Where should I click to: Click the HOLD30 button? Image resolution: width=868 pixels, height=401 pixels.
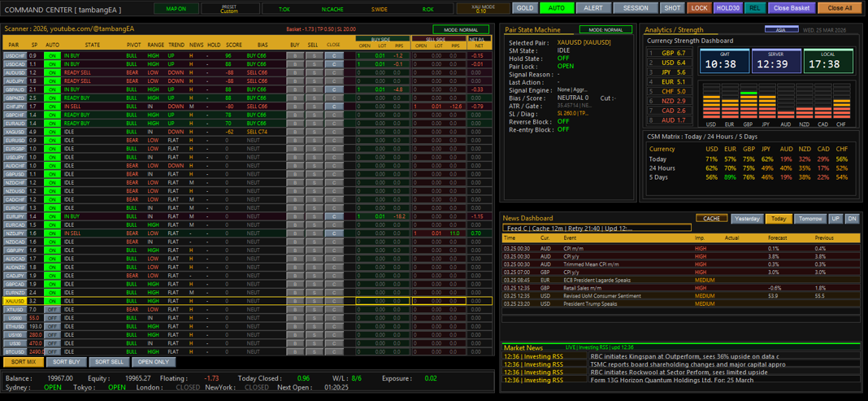pos(728,8)
